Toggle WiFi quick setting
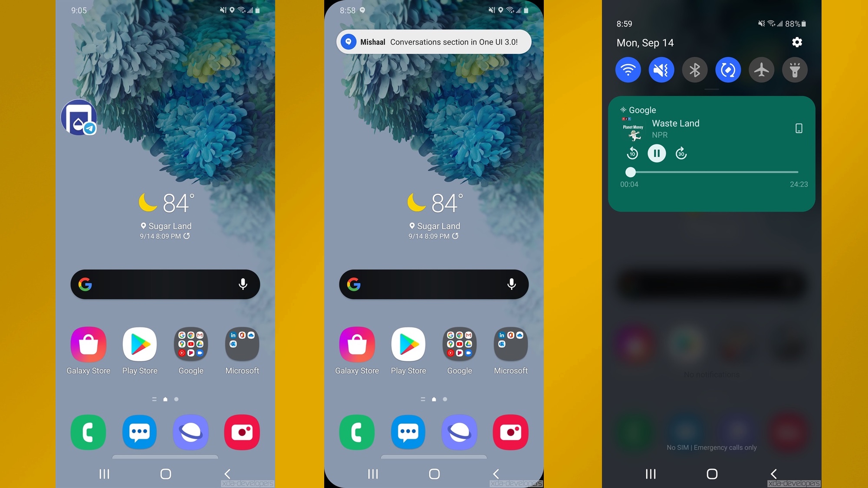 coord(628,70)
